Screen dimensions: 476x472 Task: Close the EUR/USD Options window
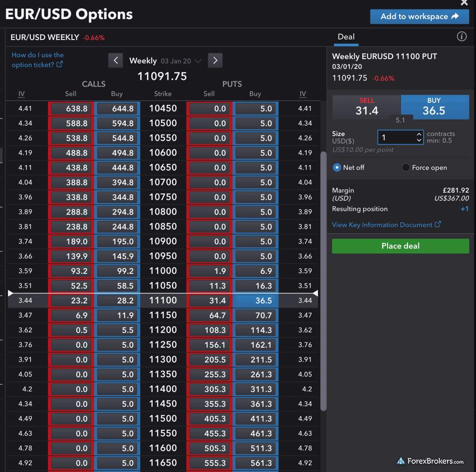pos(464,3)
